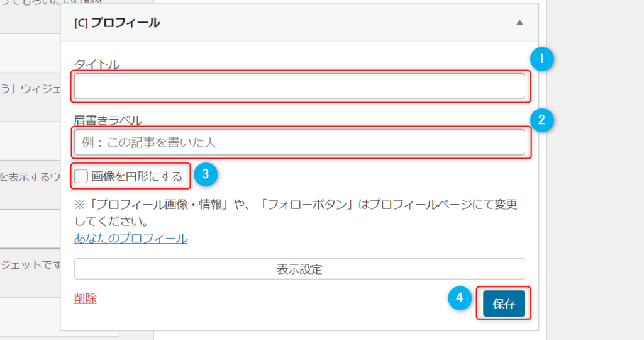Select the left widget item reading ジェットです
This screenshot has width=644, height=340.
[x=30, y=273]
